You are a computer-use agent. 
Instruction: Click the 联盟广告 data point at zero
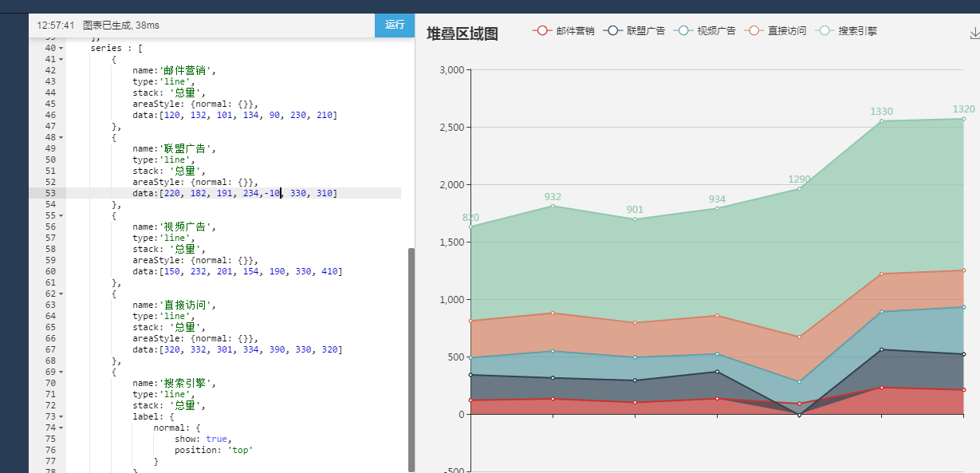[x=799, y=415]
